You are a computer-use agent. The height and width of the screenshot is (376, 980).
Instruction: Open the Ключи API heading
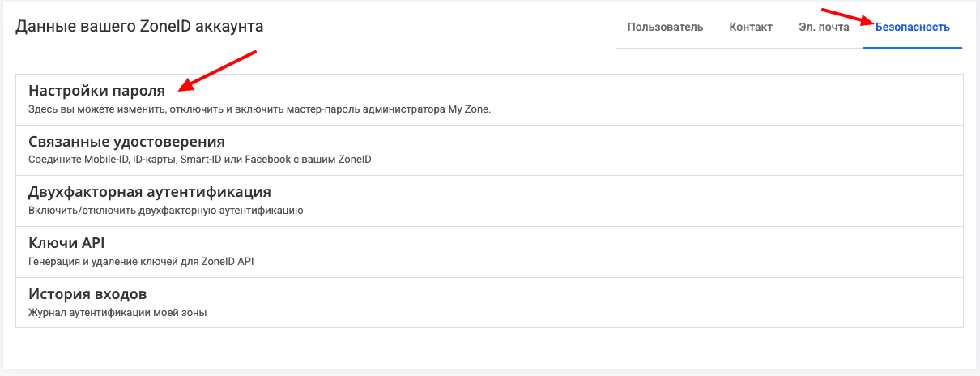(66, 243)
